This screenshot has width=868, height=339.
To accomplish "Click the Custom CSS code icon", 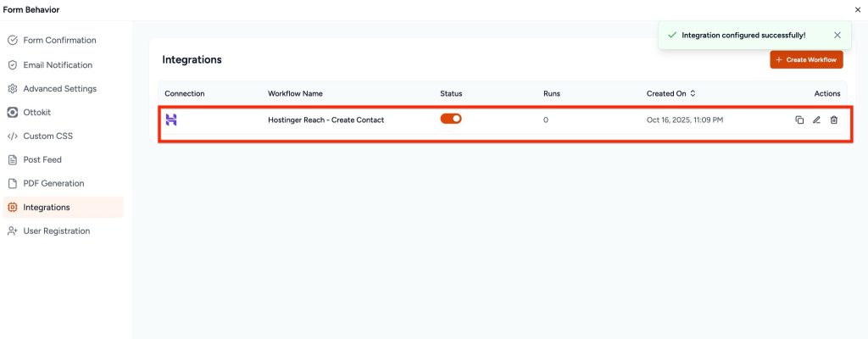I will pyautogui.click(x=13, y=136).
